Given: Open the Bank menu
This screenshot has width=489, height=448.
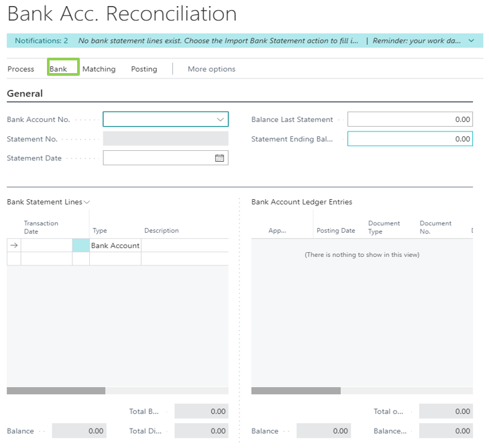Looking at the screenshot, I should [x=58, y=69].
